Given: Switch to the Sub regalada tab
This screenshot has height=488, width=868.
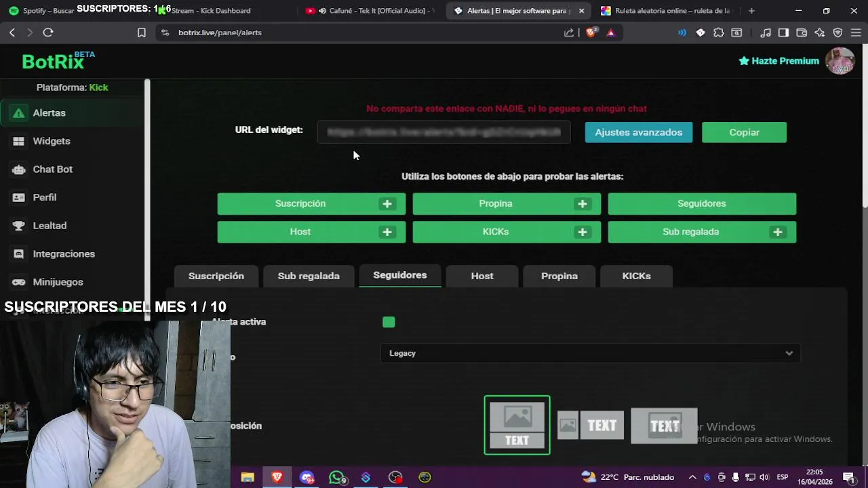Looking at the screenshot, I should pyautogui.click(x=309, y=276).
